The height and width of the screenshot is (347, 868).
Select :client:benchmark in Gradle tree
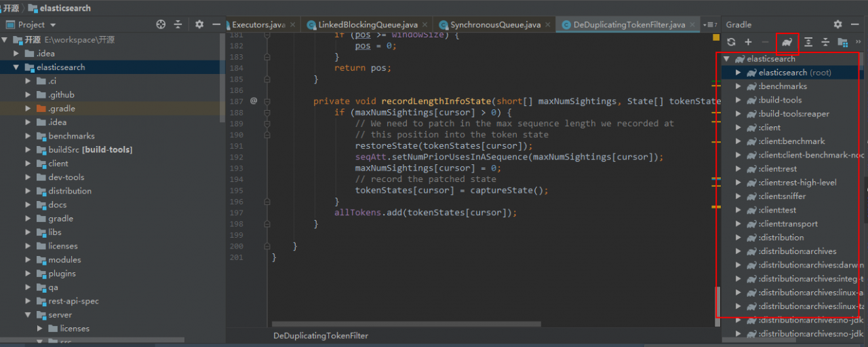pos(791,141)
